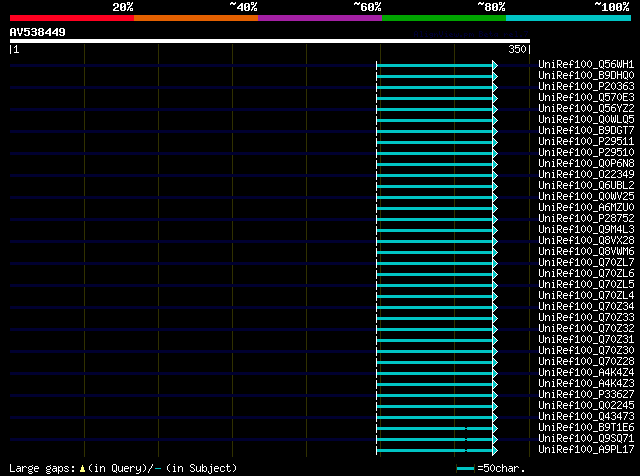
Task: Click the purple ~60% identity color band
Action: [x=320, y=18]
